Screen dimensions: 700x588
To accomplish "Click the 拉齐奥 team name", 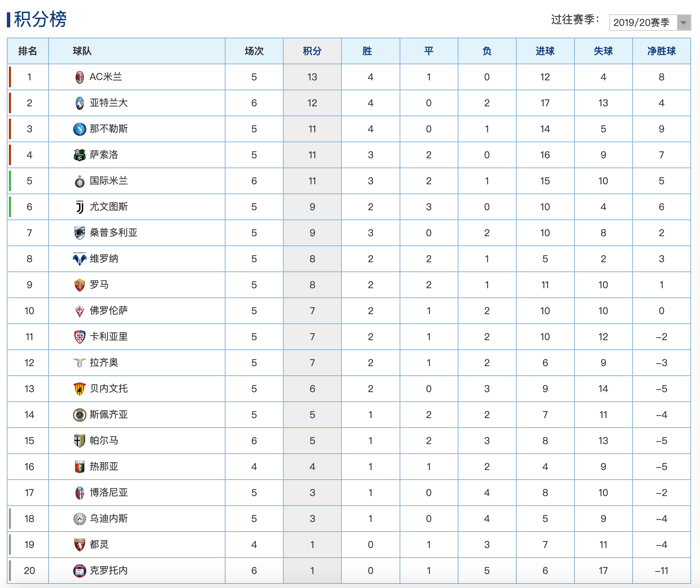I will click(104, 363).
